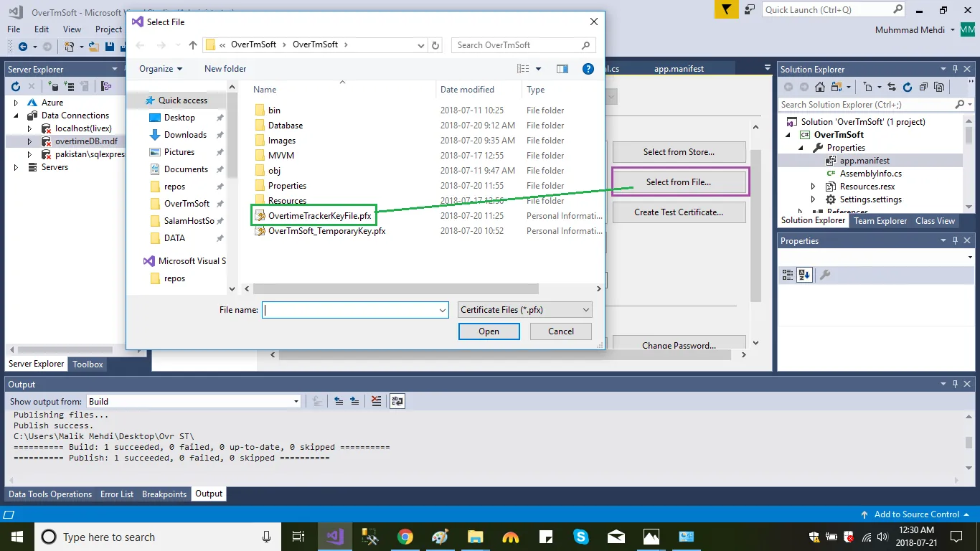Open Visual Studio from the taskbar

click(334, 537)
